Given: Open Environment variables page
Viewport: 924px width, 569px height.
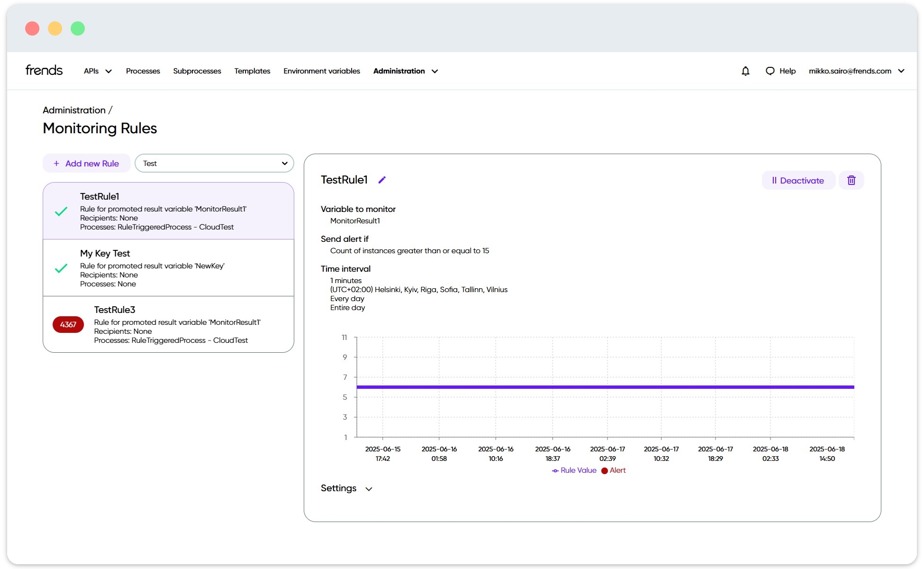Looking at the screenshot, I should (x=321, y=71).
